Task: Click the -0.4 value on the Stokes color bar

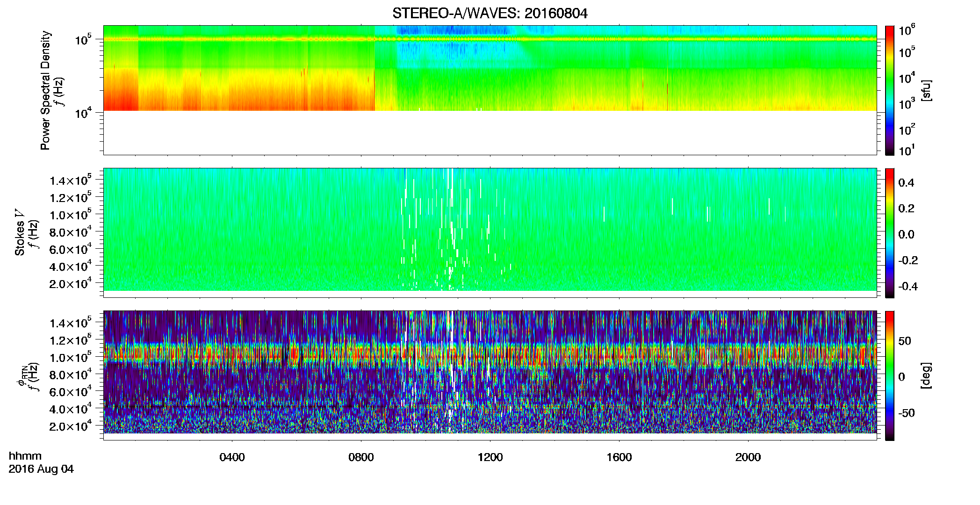Action: point(908,287)
